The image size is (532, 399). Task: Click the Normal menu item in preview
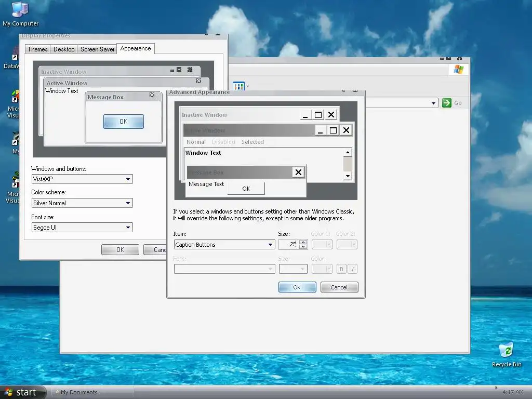196,142
